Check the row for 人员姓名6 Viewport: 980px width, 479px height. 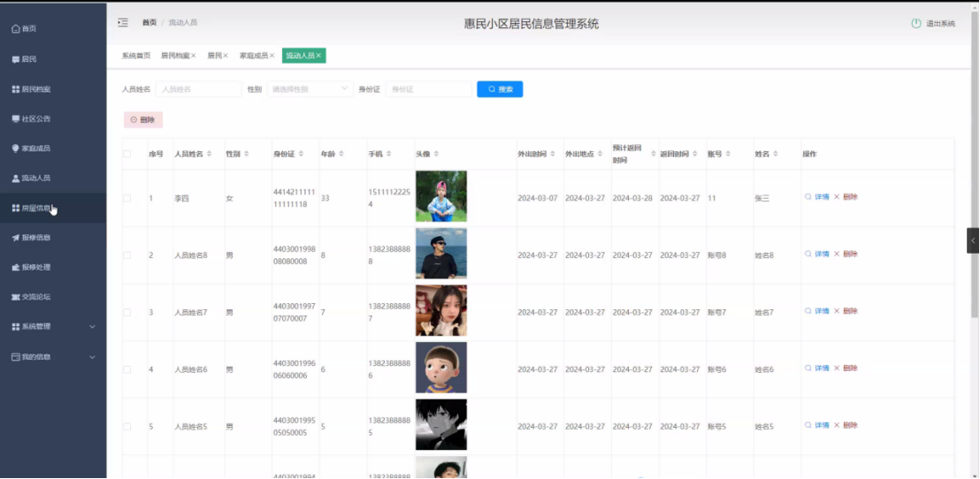click(127, 369)
